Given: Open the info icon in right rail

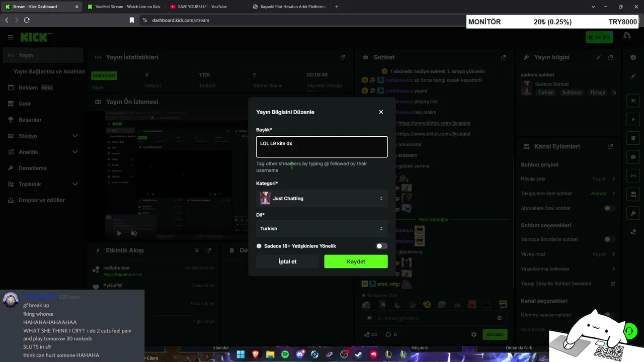Looking at the screenshot, I should pyautogui.click(x=633, y=57).
